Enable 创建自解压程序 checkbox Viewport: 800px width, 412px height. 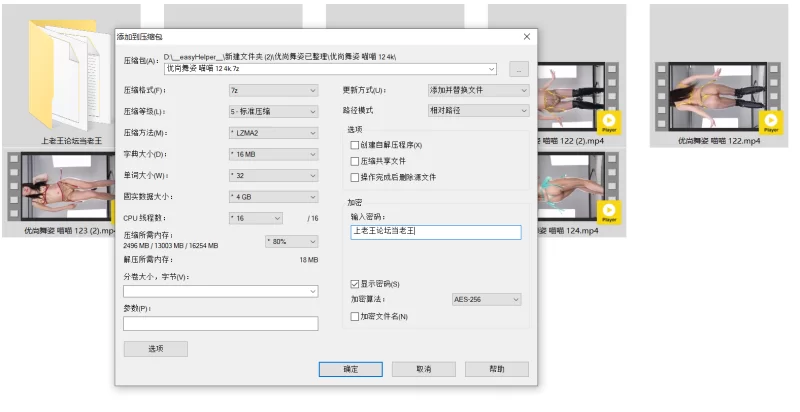click(355, 145)
